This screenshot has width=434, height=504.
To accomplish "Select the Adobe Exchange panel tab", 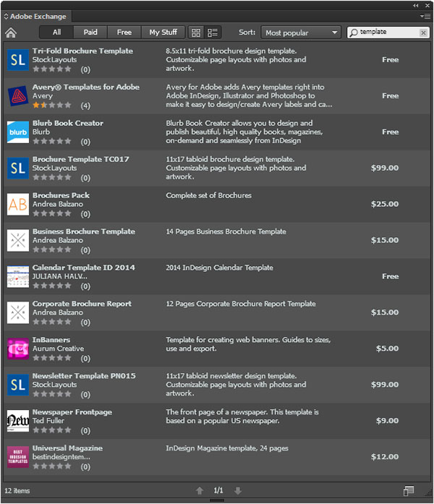I will 35,17.
